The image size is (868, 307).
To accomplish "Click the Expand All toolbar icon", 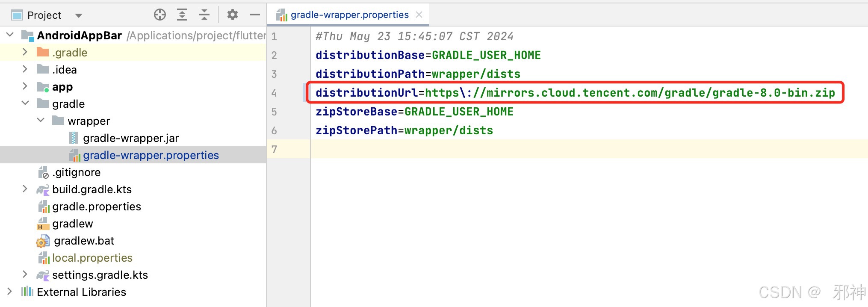I will (182, 15).
